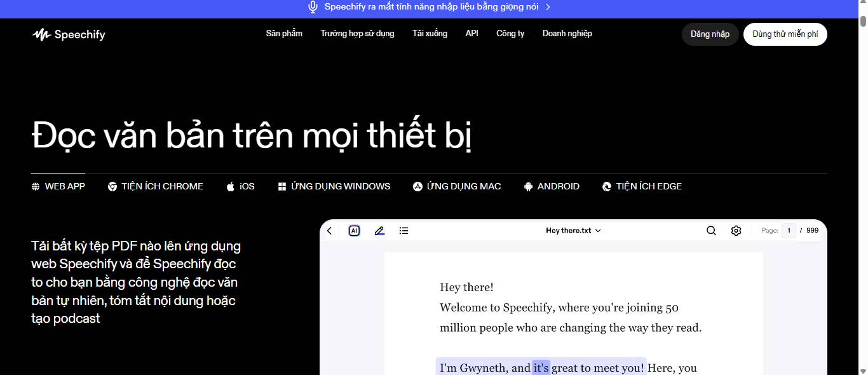Select the ỨNG DỤNG MAC tab

458,186
